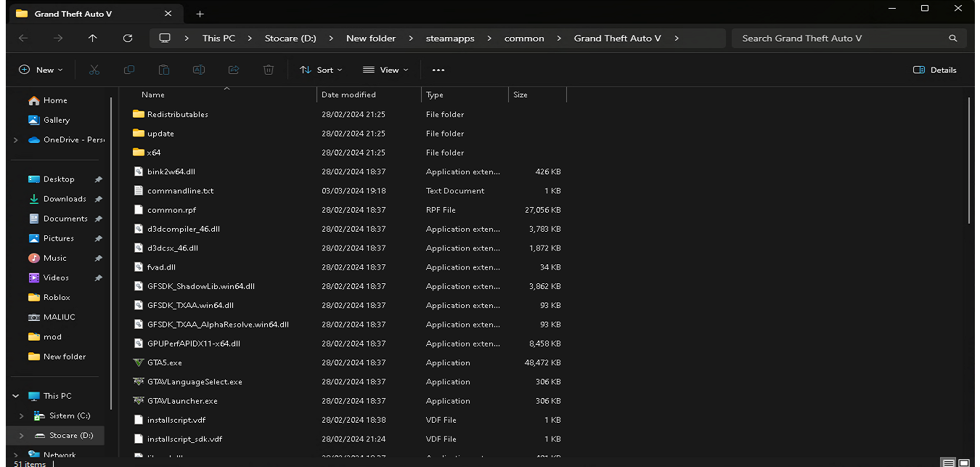
Task: Collapse the This PC tree node
Action: pyautogui.click(x=16, y=396)
